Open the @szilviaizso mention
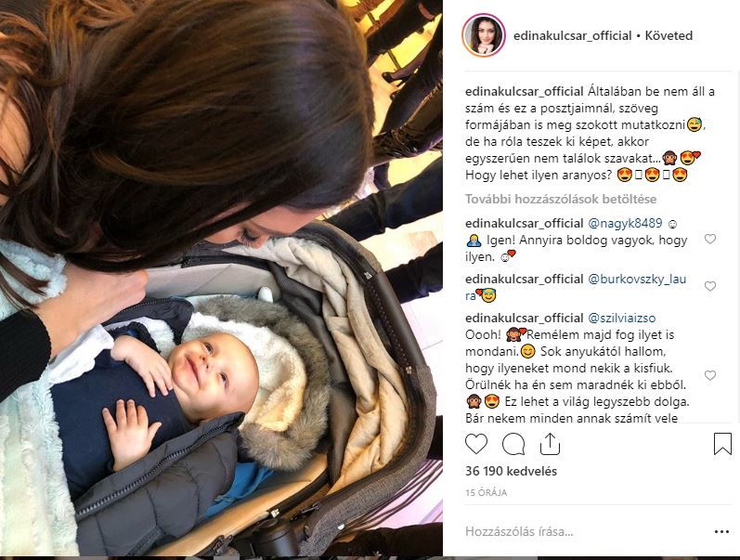740x560 pixels. coord(621,319)
